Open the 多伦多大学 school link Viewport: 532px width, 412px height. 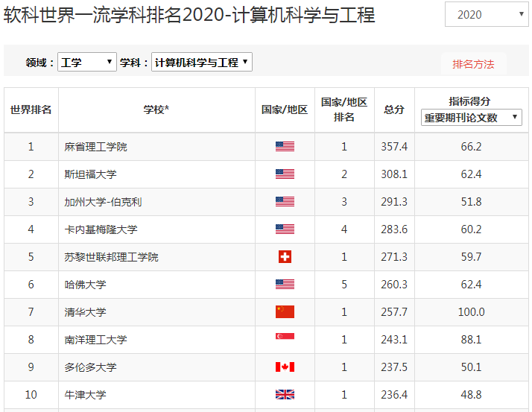click(x=90, y=367)
